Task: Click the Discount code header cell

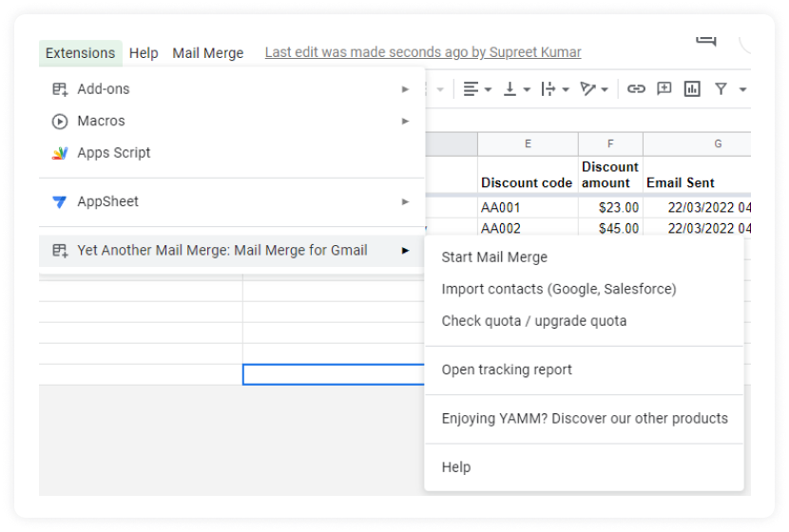Action: [x=528, y=175]
